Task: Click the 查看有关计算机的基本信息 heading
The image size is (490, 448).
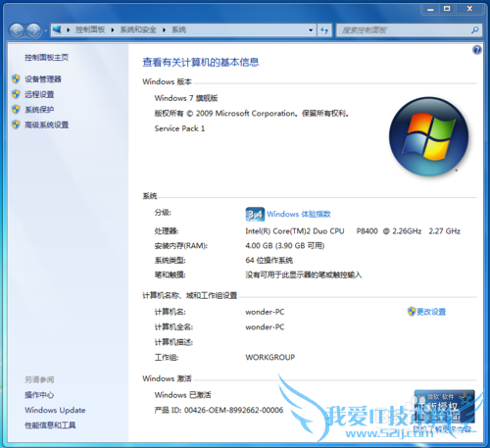Action: 201,62
